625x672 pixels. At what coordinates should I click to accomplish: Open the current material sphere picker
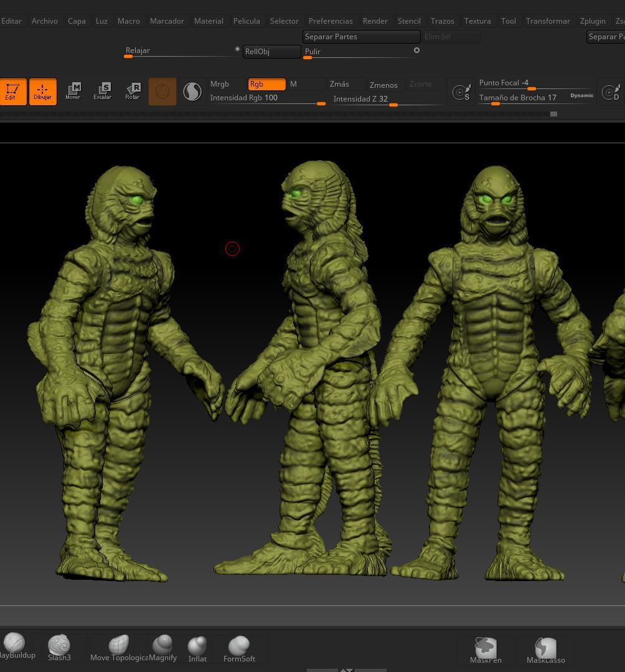[x=192, y=91]
